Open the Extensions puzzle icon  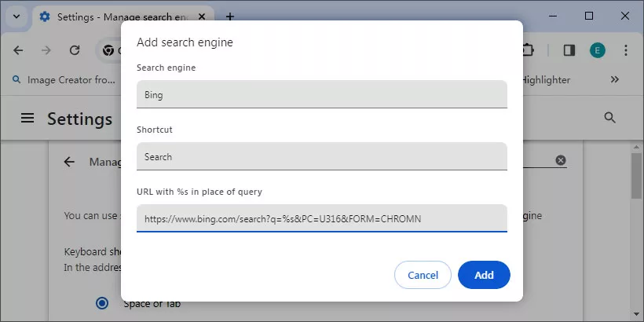(528, 50)
